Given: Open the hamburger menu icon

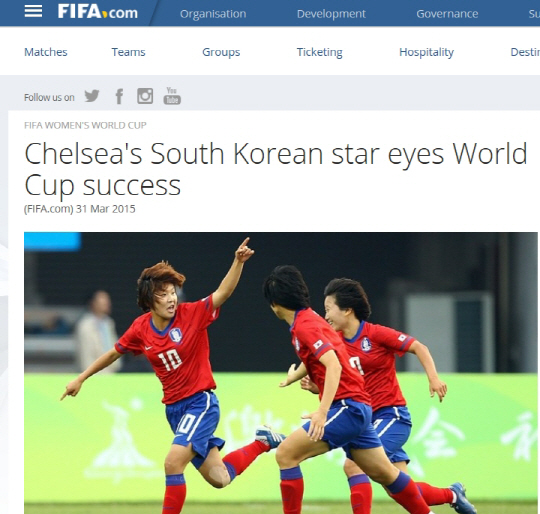Looking at the screenshot, I should pyautogui.click(x=33, y=12).
